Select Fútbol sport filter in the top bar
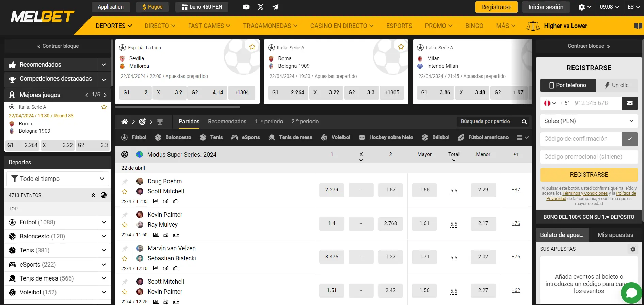Screen dimensions: 644x305 (x=134, y=137)
